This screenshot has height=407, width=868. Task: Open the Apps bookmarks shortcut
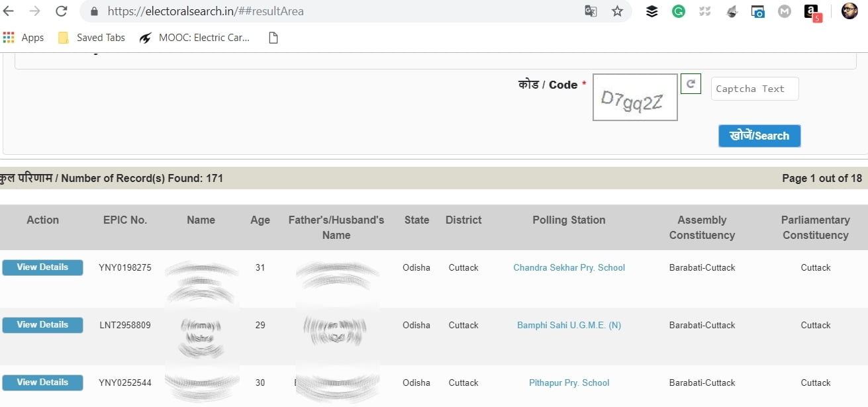click(x=23, y=38)
